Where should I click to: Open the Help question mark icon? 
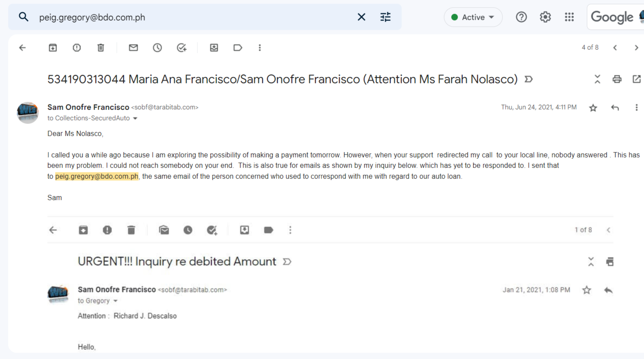[521, 17]
